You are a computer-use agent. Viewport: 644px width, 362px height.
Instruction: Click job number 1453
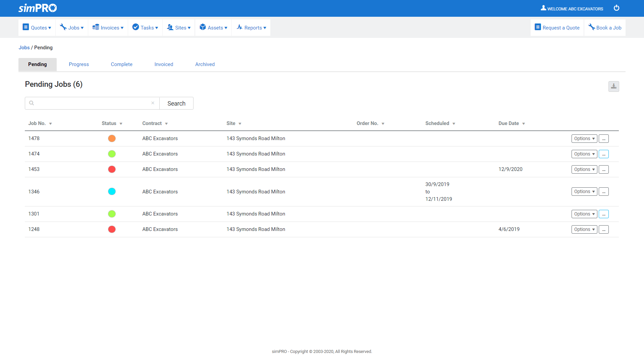(x=34, y=169)
